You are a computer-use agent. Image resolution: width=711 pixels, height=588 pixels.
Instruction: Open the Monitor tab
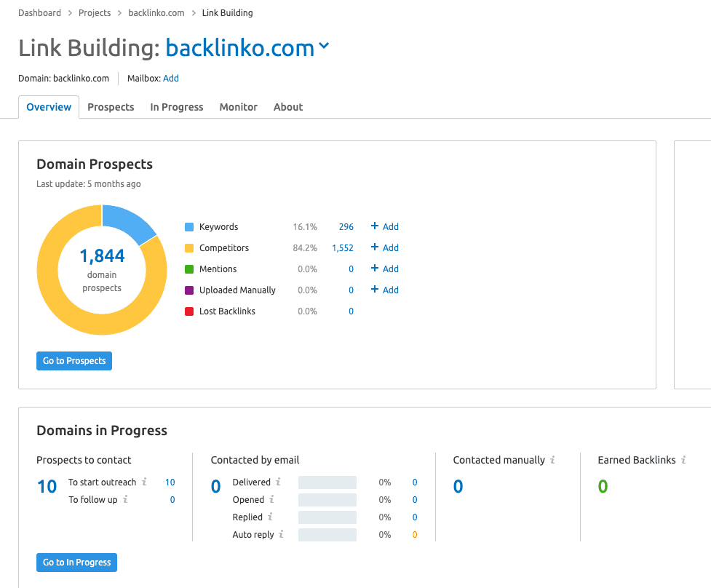pyautogui.click(x=239, y=107)
